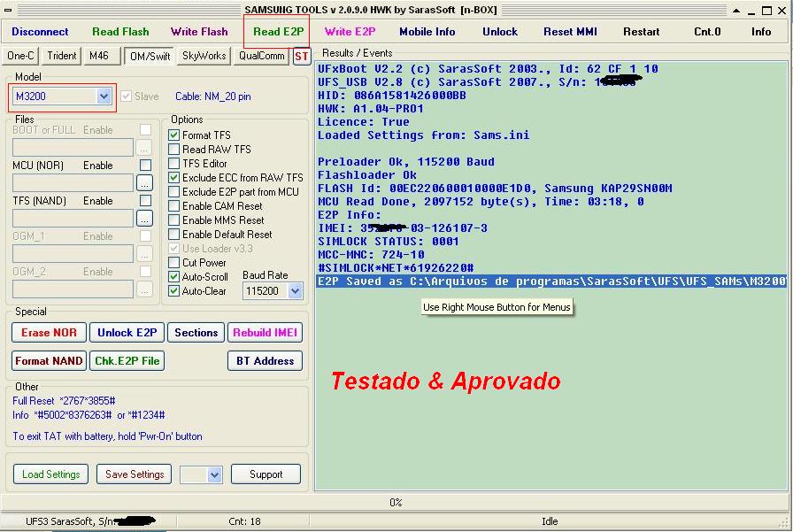Click the 0% progress bar

(396, 502)
